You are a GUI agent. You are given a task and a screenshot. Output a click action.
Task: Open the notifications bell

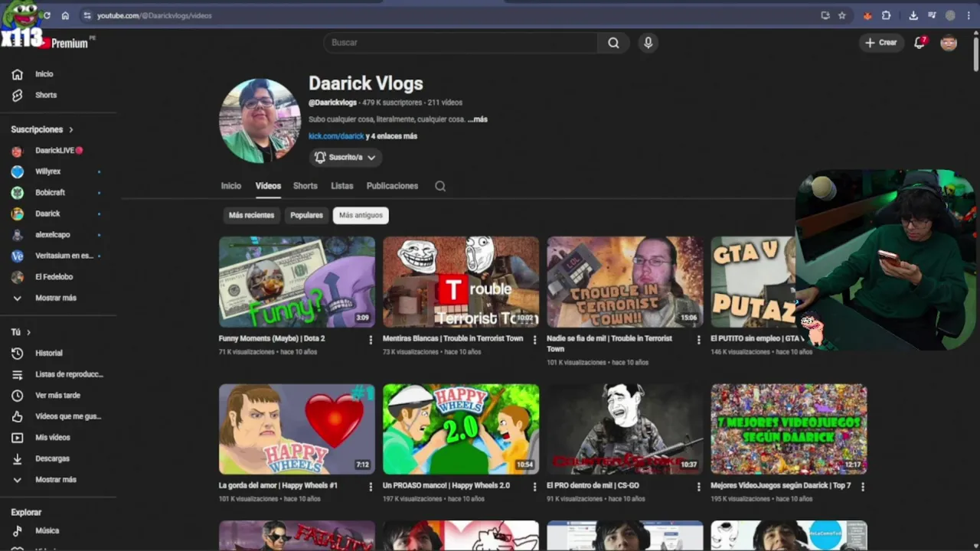[920, 43]
